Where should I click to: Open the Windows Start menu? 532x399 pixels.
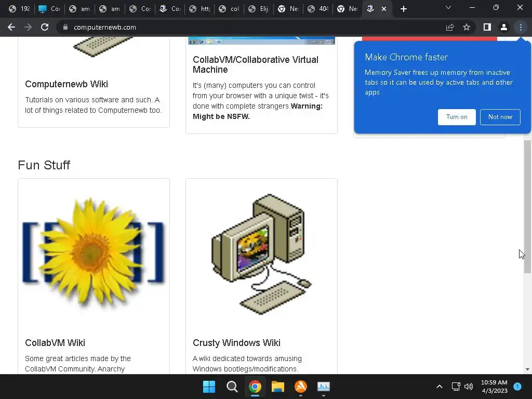209,387
